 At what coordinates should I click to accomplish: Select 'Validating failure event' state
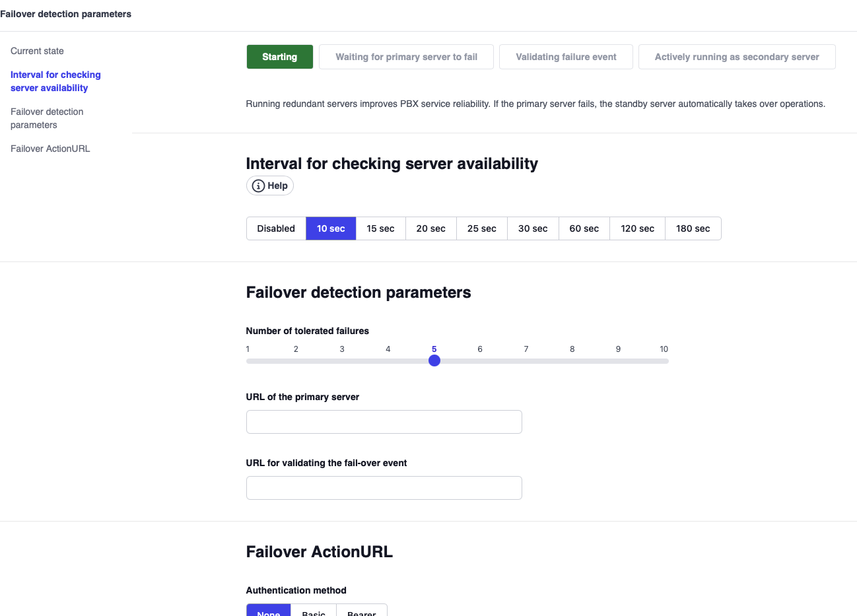point(566,57)
